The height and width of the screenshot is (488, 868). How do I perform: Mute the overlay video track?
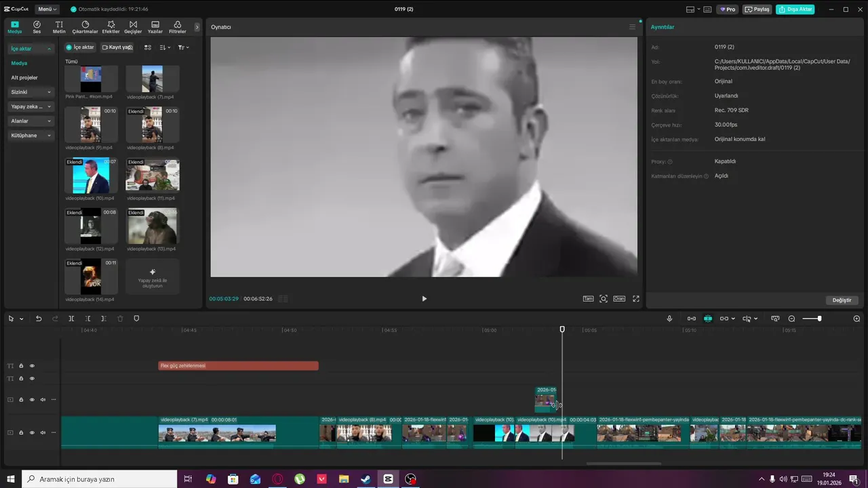43,400
